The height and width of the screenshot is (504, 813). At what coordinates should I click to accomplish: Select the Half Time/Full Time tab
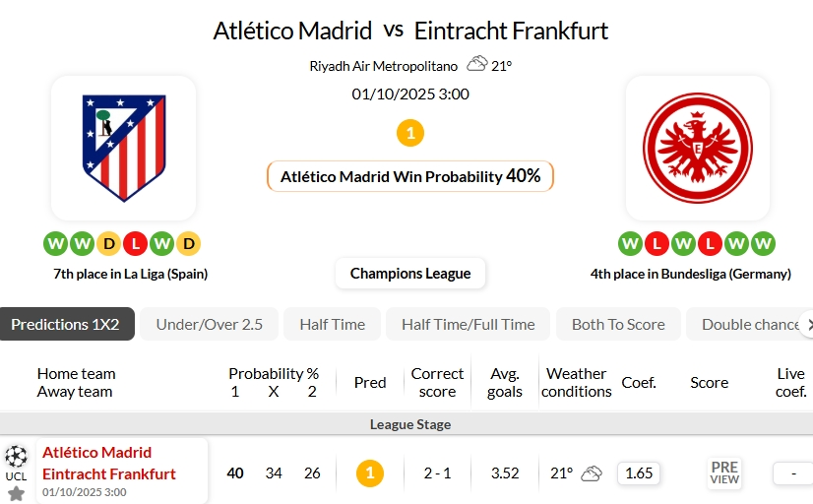pyautogui.click(x=469, y=324)
